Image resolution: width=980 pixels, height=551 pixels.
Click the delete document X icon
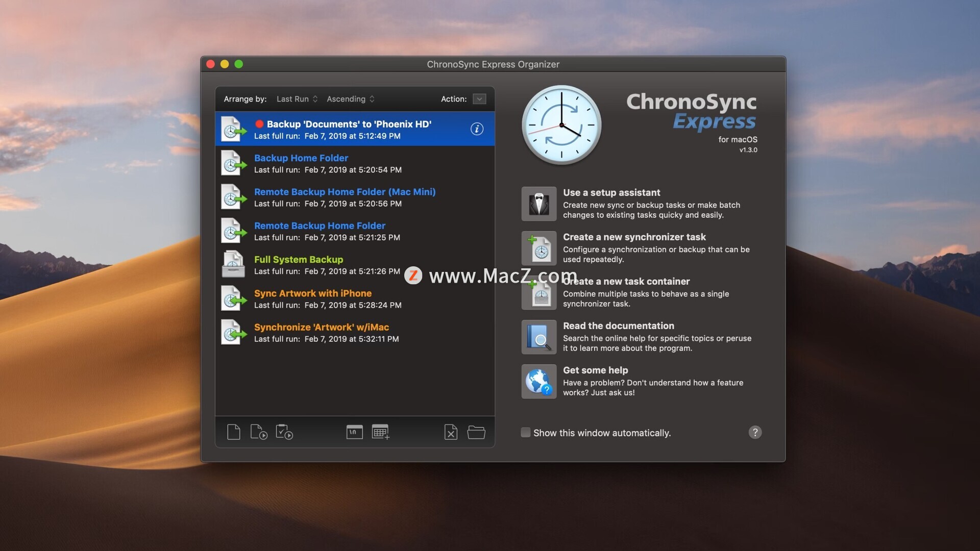pyautogui.click(x=451, y=432)
